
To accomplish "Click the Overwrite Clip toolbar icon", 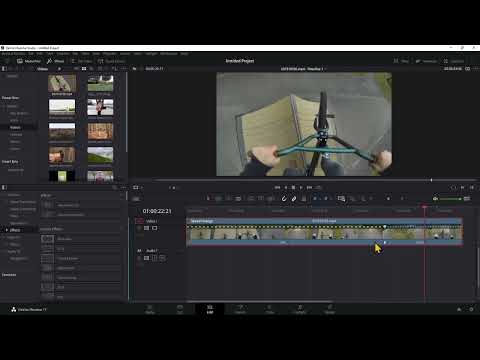I will coord(261,198).
